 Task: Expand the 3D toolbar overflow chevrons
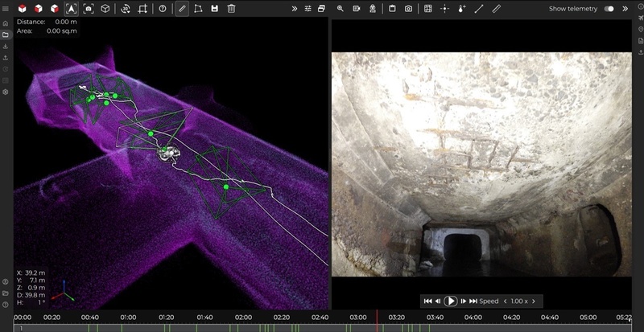click(295, 9)
